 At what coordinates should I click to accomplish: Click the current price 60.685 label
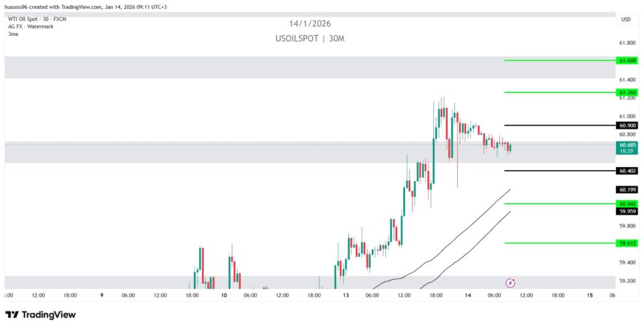(x=627, y=145)
